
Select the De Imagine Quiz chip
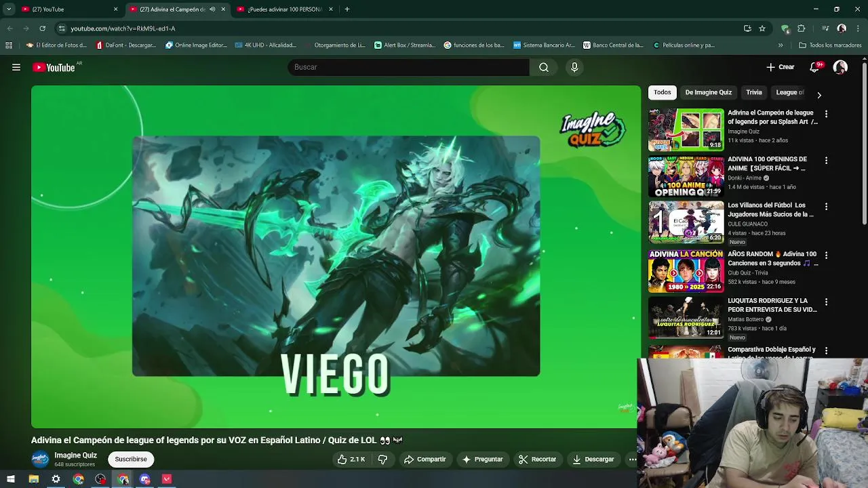coord(708,92)
